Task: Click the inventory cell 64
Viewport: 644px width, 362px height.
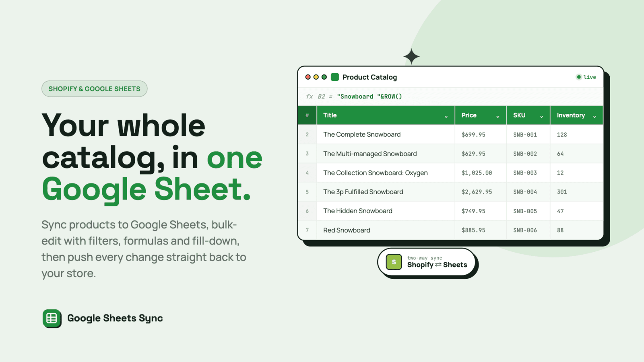Action: (577, 154)
